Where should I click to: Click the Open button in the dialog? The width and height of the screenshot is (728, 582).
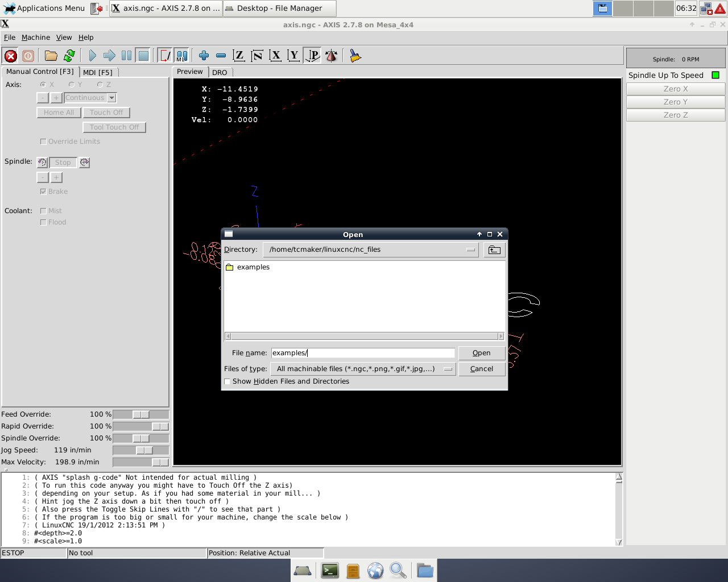(482, 353)
